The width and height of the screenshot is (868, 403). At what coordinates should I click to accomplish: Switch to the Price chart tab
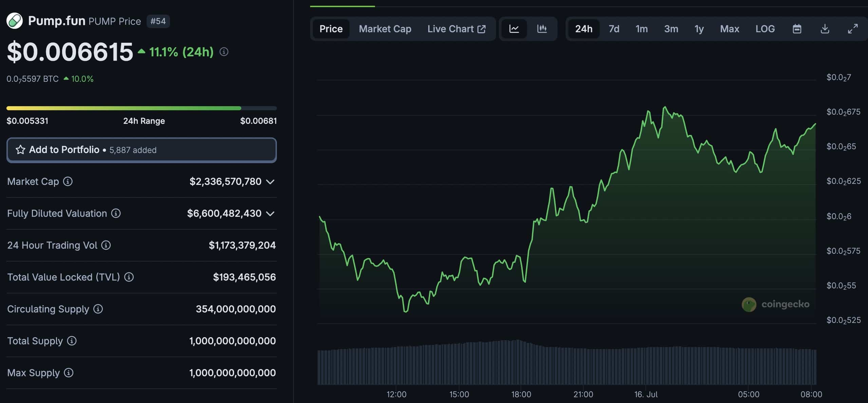coord(331,29)
